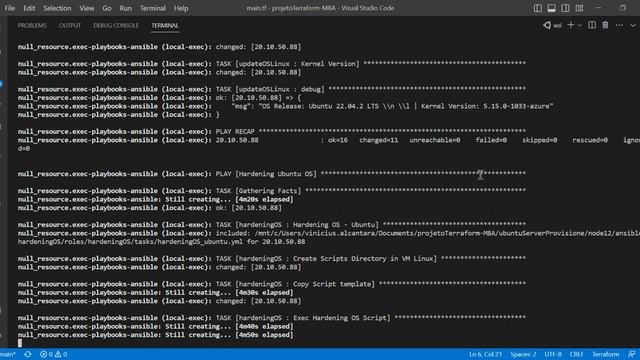
Task: Toggle the secondary side bar layout icon
Action: 565,8
